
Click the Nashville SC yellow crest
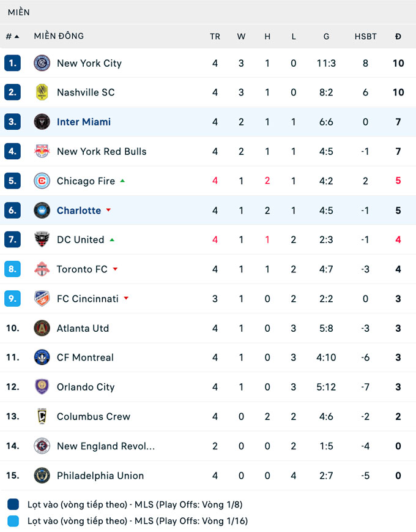[42, 92]
